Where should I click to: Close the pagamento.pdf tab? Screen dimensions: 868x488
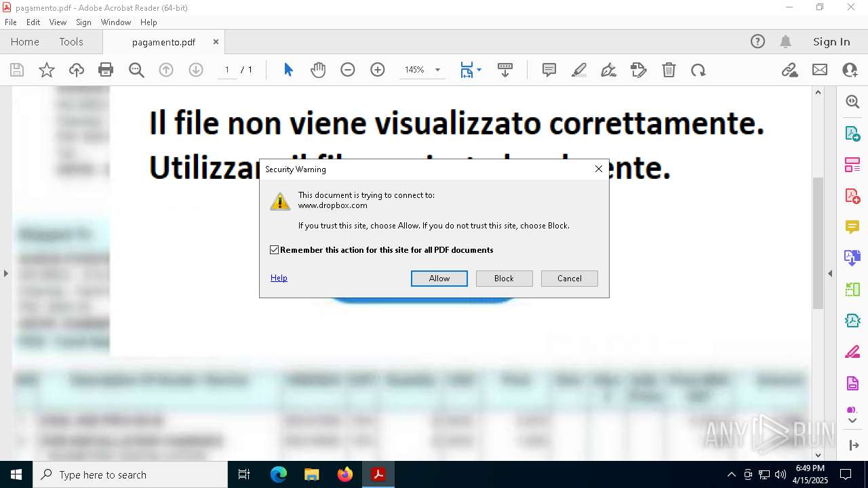[x=216, y=41]
